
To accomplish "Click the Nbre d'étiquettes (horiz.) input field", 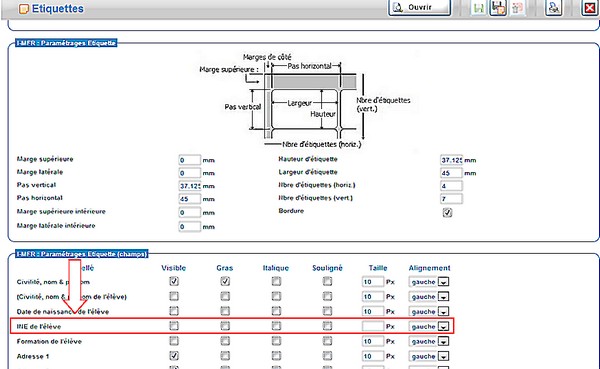I will click(451, 186).
